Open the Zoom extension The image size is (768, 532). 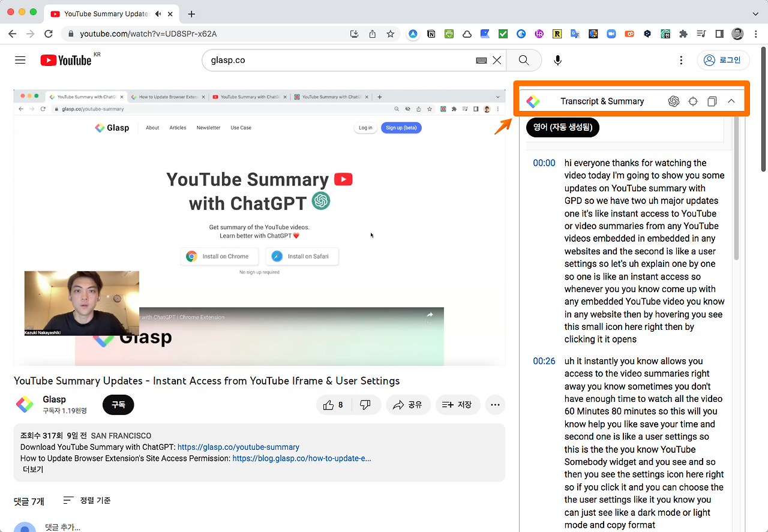(611, 34)
